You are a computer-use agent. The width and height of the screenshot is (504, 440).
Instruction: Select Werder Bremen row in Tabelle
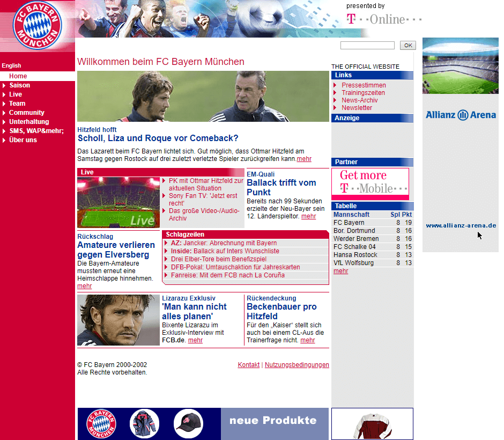372,239
